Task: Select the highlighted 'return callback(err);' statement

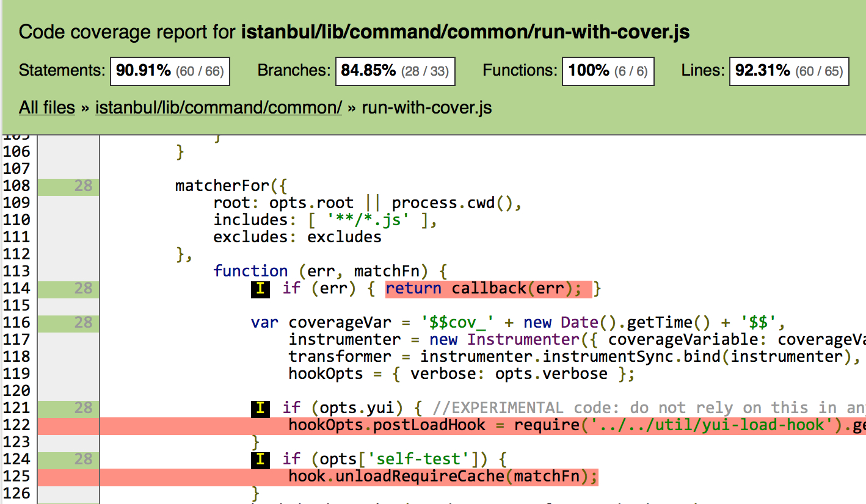Action: (487, 289)
